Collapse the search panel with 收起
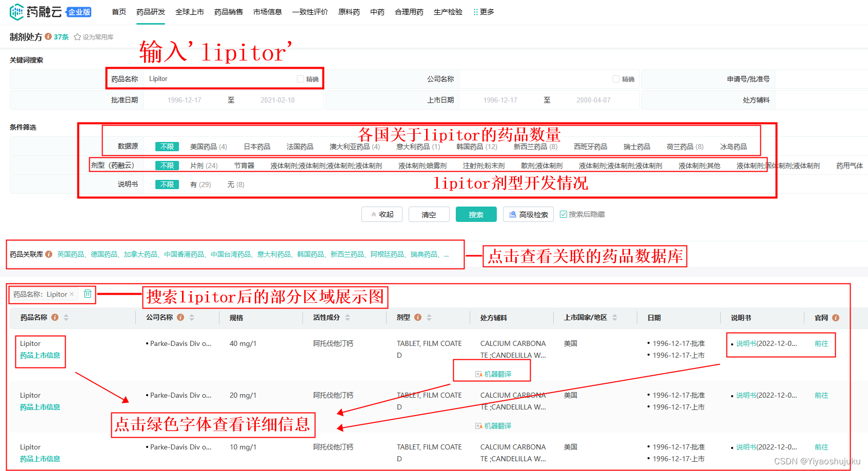This screenshot has width=868, height=471. pos(382,214)
